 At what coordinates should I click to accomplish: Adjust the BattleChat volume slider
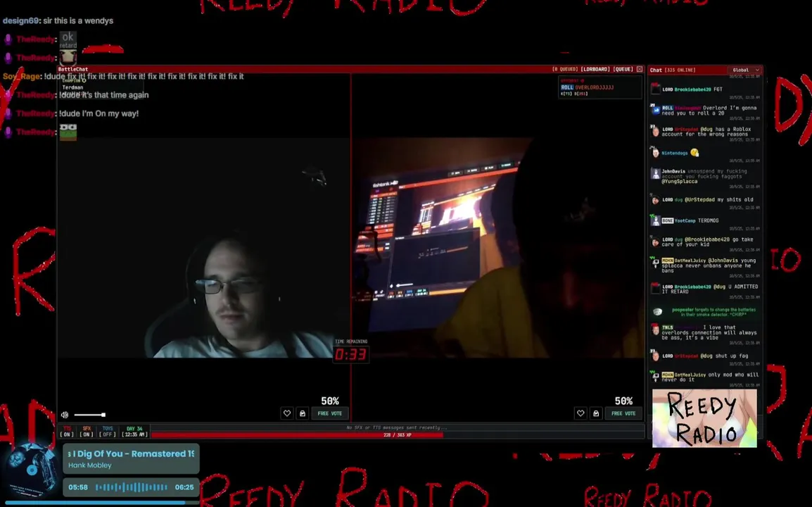click(x=89, y=415)
